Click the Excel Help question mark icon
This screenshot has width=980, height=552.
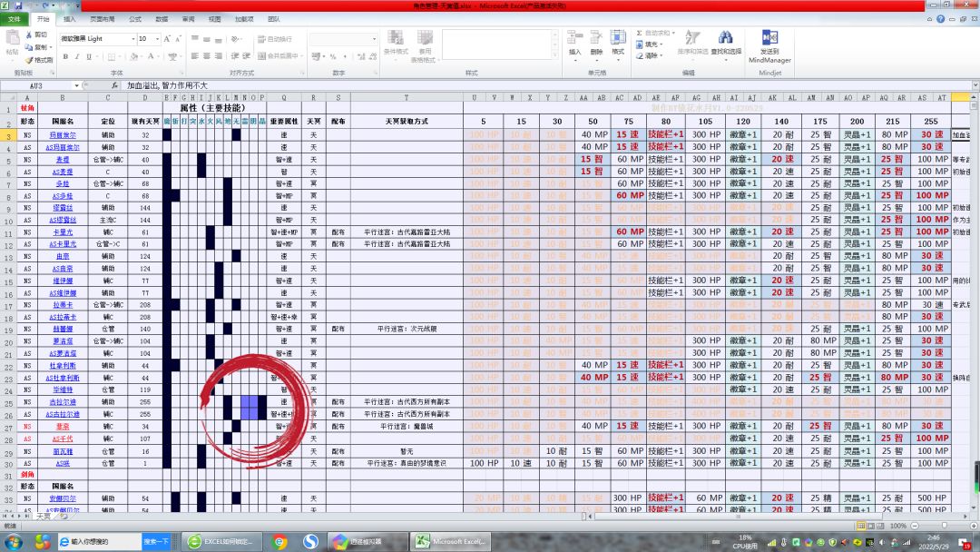[x=940, y=19]
